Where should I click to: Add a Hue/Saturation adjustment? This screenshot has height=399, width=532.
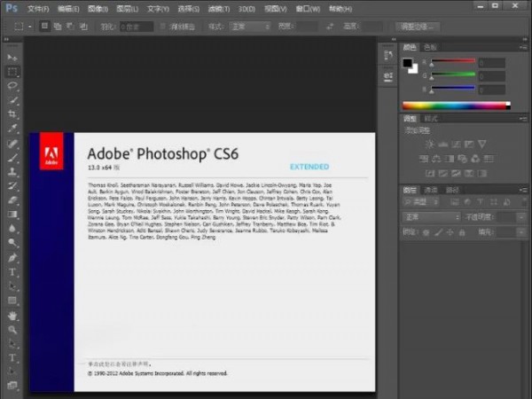424,159
